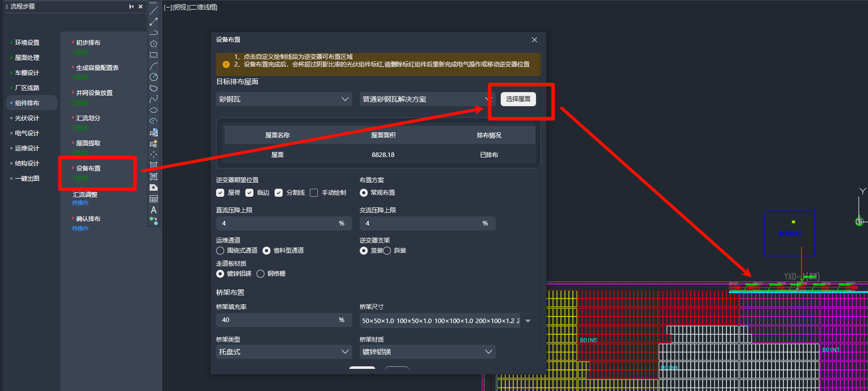868x391 pixels.
Task: Select the 围绕式通道 radio option
Action: (x=220, y=251)
